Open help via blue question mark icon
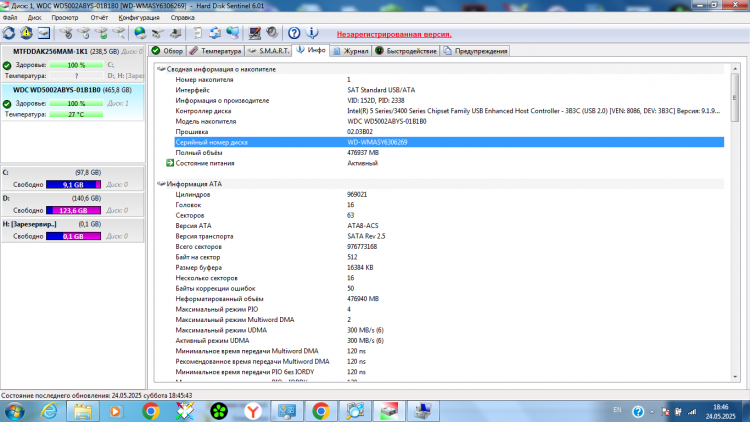 pos(294,33)
